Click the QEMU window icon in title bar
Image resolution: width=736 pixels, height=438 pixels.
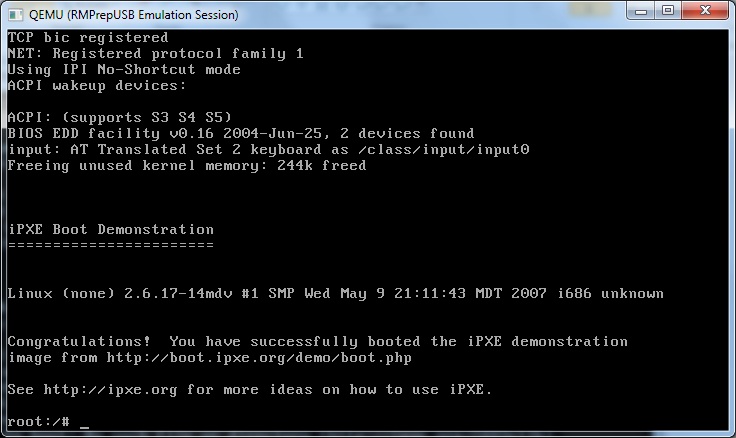pos(15,15)
